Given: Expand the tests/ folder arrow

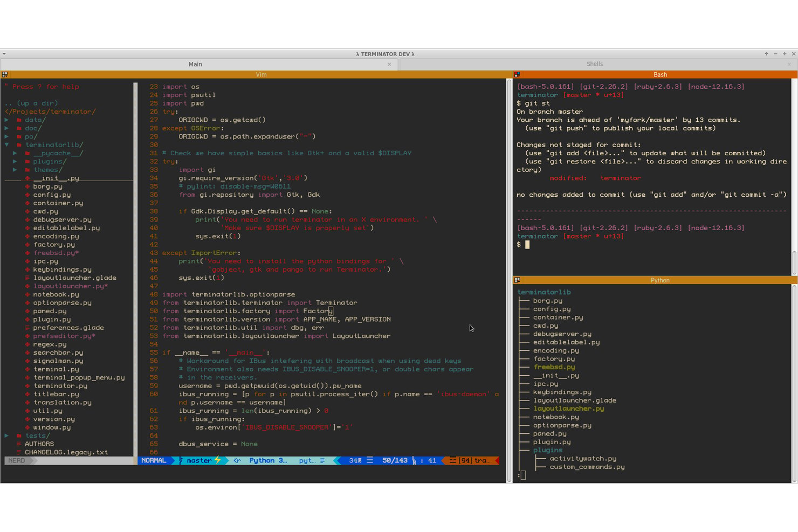Looking at the screenshot, I should click(6, 436).
